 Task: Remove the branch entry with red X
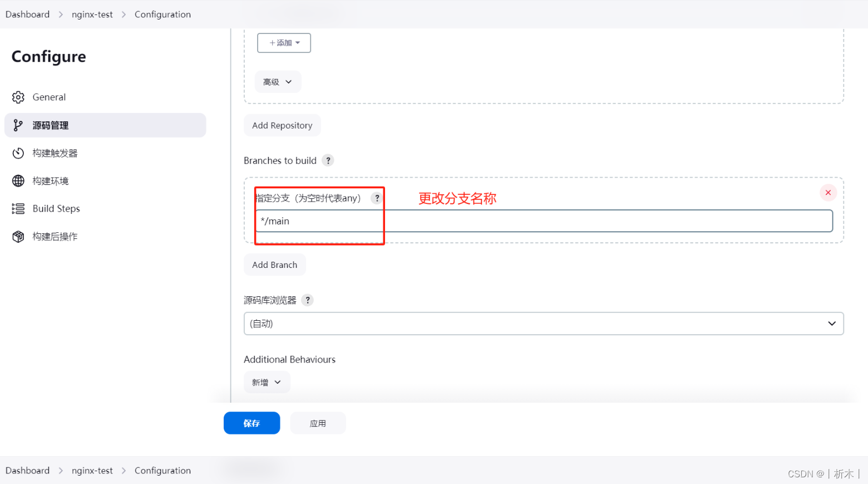pos(828,193)
